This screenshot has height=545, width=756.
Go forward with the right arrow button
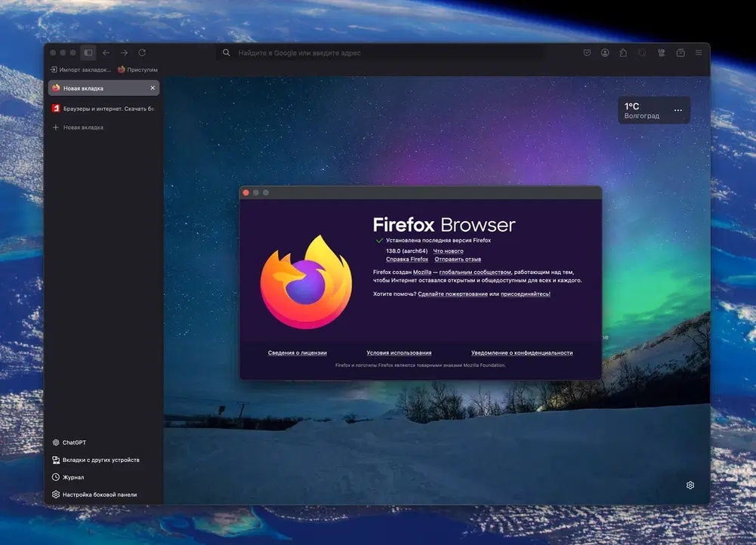tap(124, 53)
